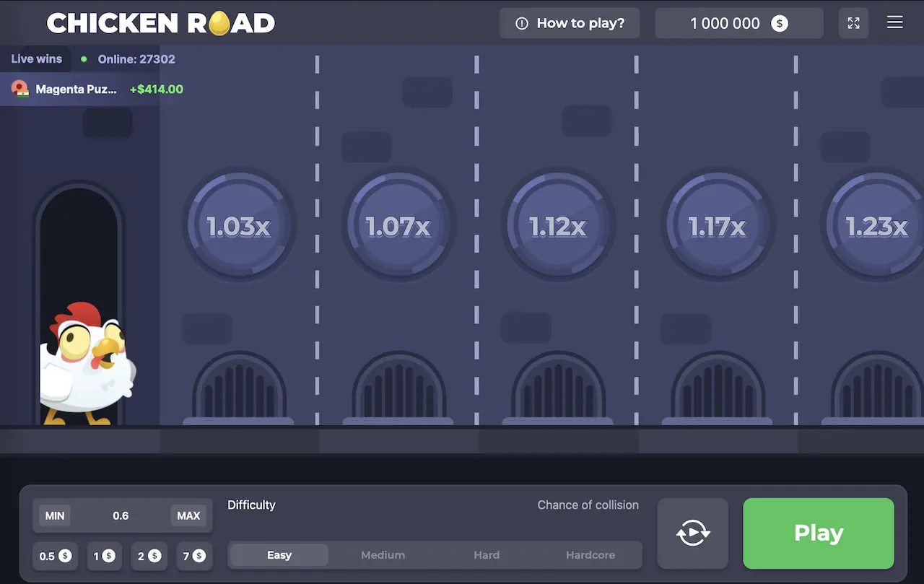Click the 1.03x multiplier manhole

tap(238, 226)
